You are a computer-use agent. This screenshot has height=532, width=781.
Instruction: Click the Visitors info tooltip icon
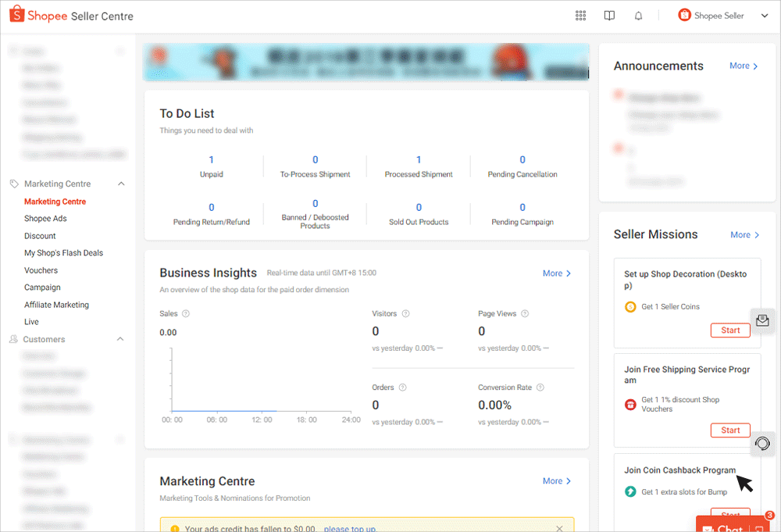coord(405,313)
